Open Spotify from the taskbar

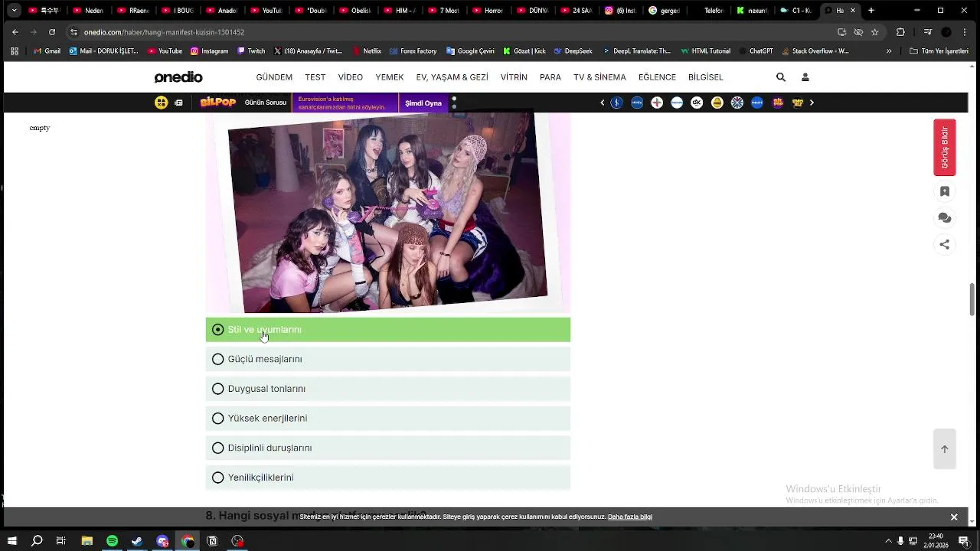coord(112,541)
